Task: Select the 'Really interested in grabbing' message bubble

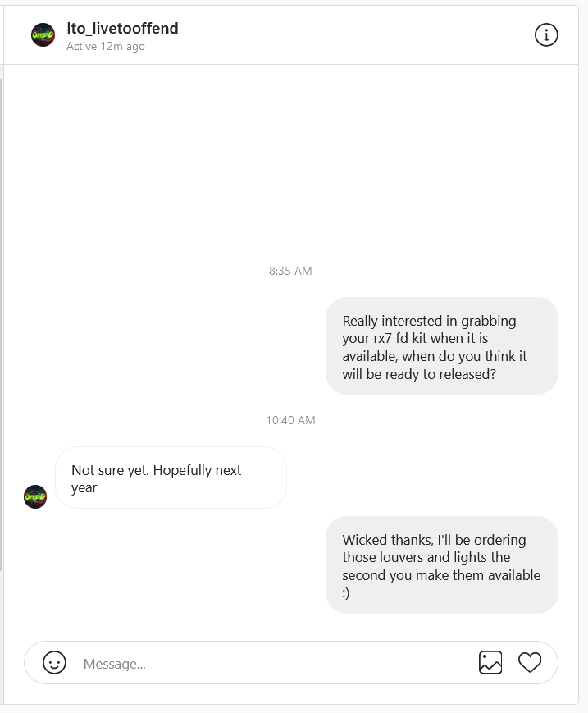Action: 442,345
